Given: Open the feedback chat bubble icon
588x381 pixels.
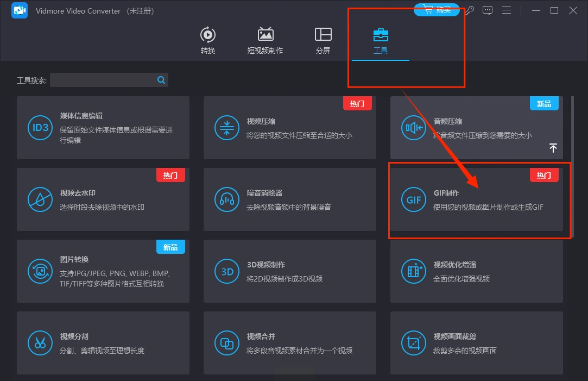Looking at the screenshot, I should click(x=488, y=10).
